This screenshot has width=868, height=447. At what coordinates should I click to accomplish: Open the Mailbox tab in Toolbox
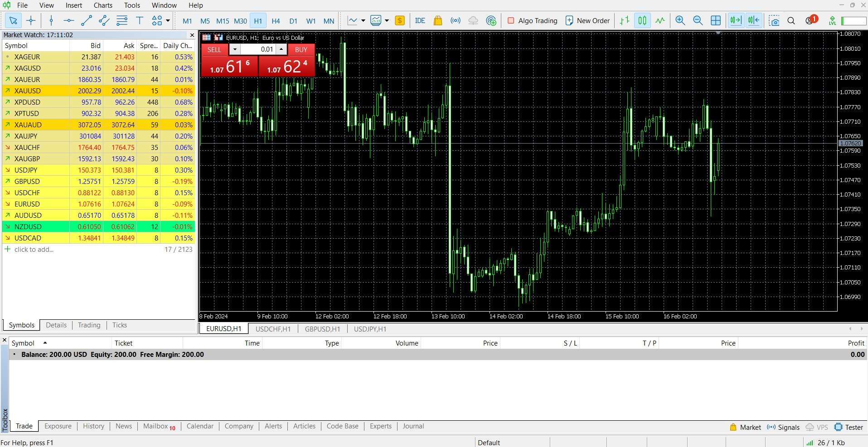click(159, 426)
